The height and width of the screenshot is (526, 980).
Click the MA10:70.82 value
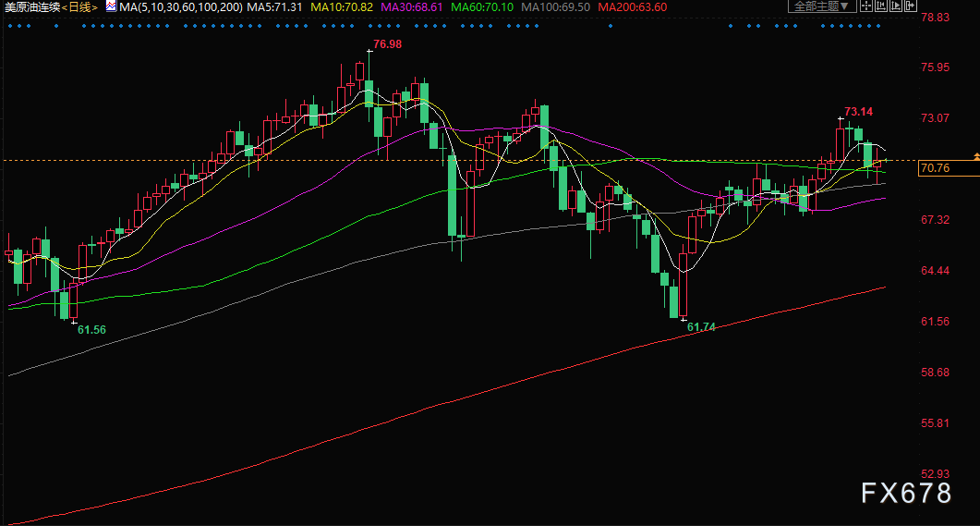(x=341, y=6)
